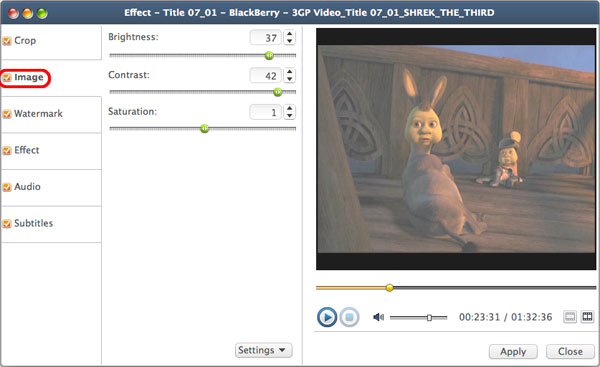Increase the Contrast stepper value
Screen dimensions: 600x367
point(290,72)
